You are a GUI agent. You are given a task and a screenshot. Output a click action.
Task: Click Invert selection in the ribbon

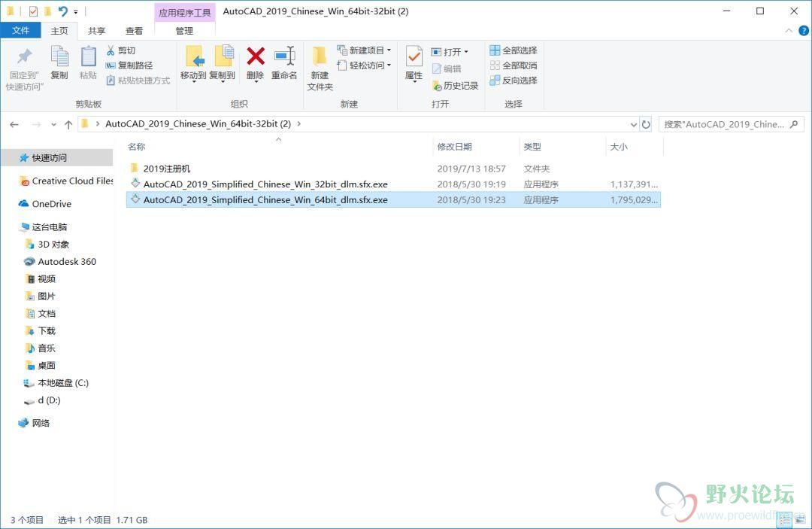pos(514,81)
